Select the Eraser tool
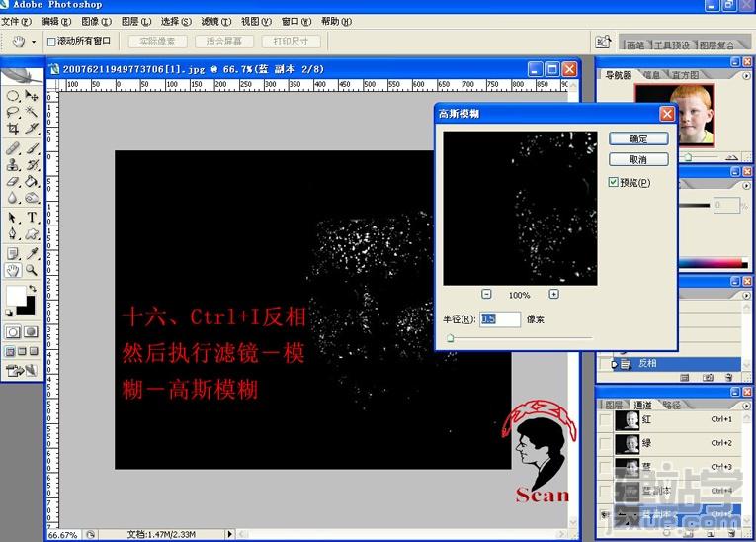This screenshot has height=542, width=756. [x=13, y=181]
